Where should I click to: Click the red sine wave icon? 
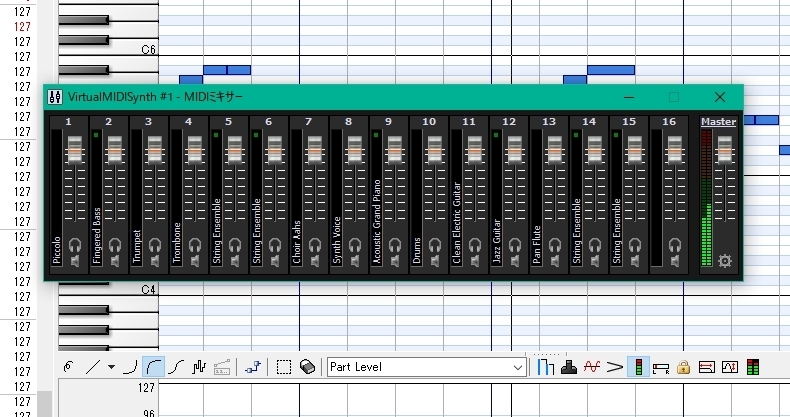(x=592, y=367)
